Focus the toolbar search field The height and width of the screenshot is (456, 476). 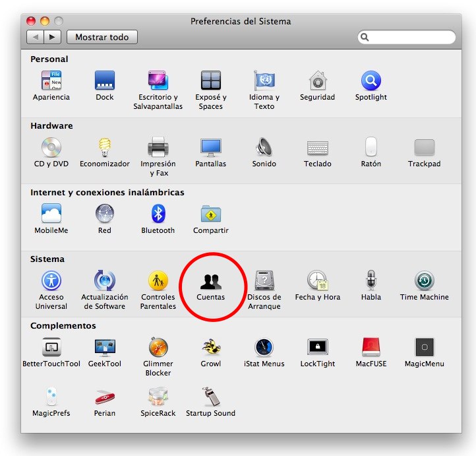pyautogui.click(x=407, y=37)
